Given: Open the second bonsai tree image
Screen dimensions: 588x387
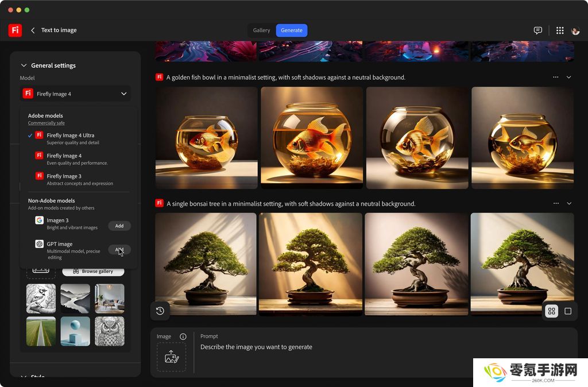Looking at the screenshot, I should pyautogui.click(x=311, y=264).
